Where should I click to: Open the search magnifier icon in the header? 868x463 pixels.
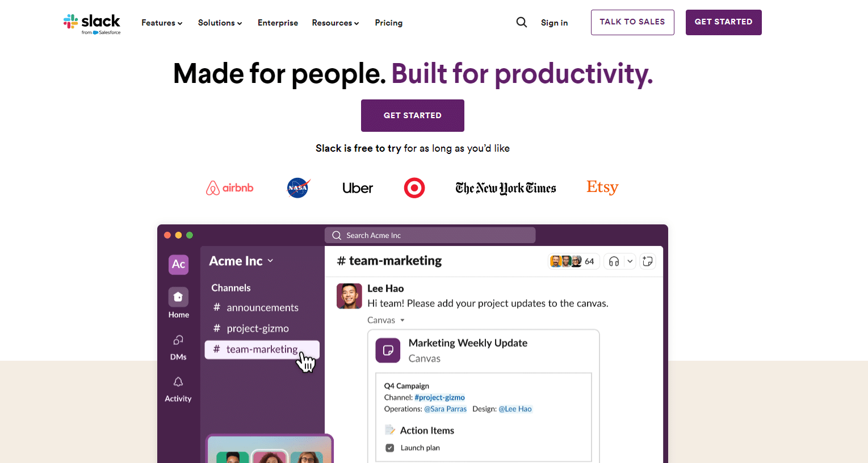point(521,22)
